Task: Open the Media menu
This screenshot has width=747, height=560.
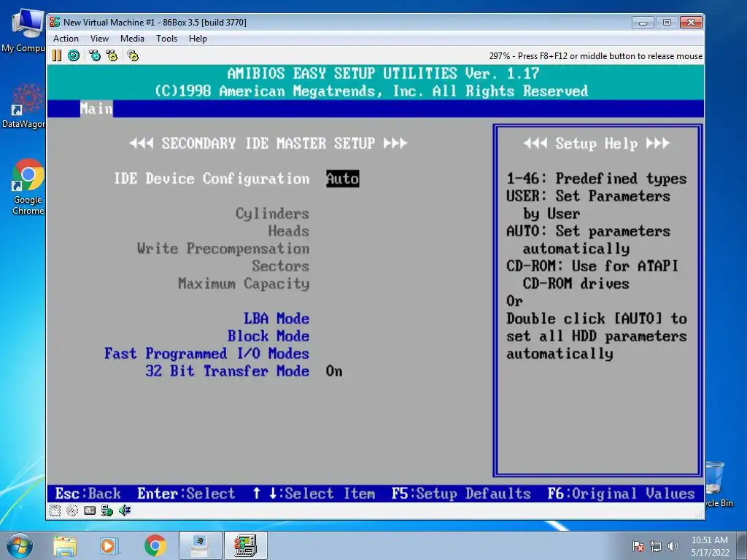Action: (132, 39)
